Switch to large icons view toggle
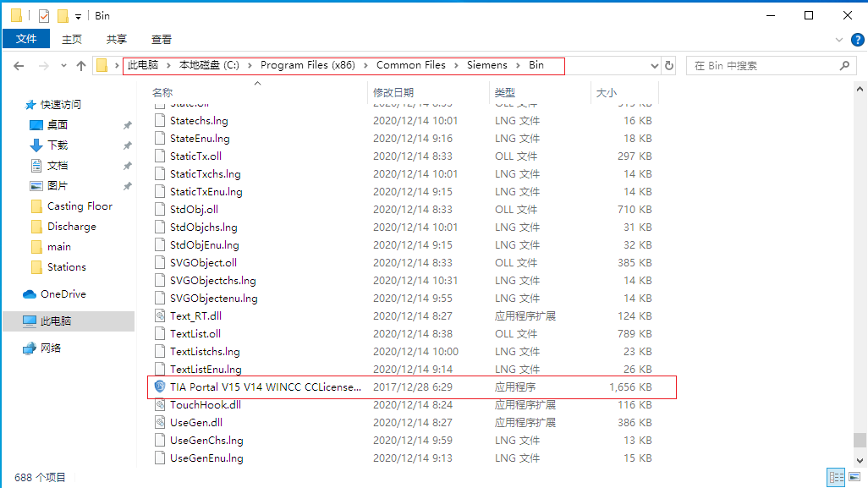 click(853, 478)
